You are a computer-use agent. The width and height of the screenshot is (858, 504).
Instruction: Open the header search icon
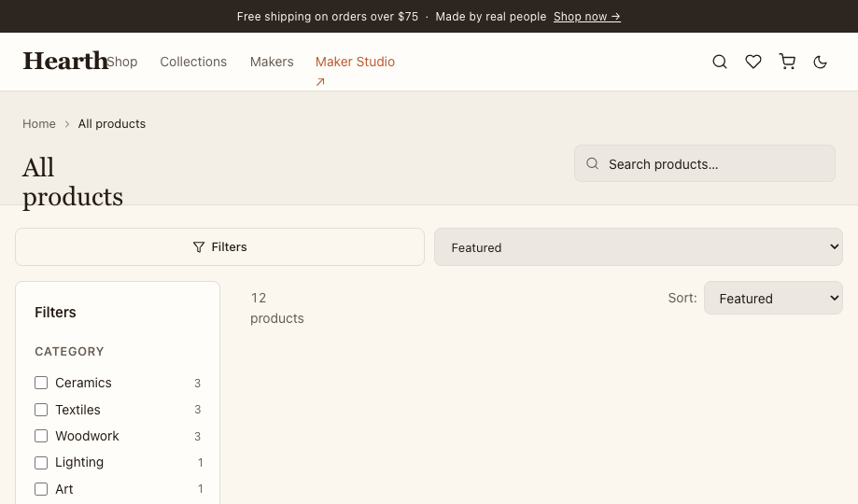coord(720,62)
